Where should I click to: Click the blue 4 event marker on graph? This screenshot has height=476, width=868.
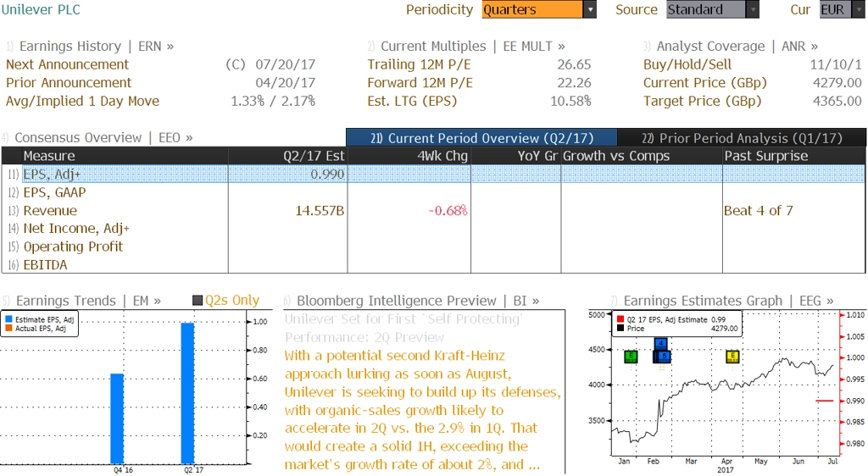click(660, 343)
